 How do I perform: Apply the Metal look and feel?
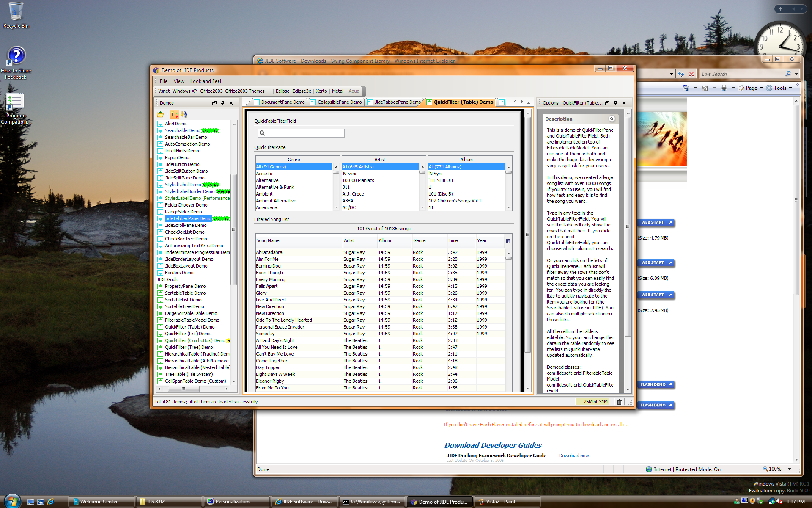[337, 91]
